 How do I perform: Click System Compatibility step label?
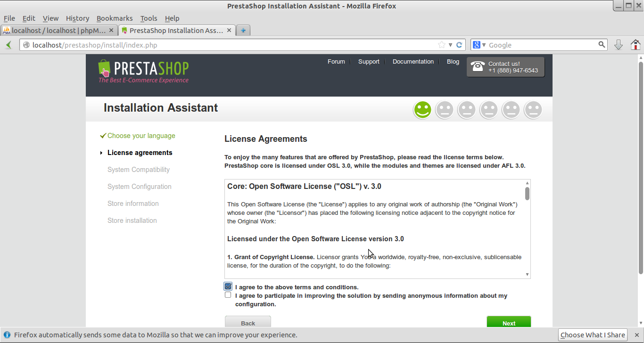click(x=139, y=170)
